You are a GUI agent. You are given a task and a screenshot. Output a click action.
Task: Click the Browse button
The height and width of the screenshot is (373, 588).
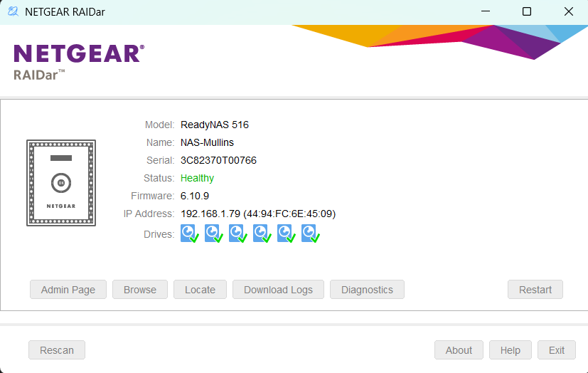[x=140, y=289]
